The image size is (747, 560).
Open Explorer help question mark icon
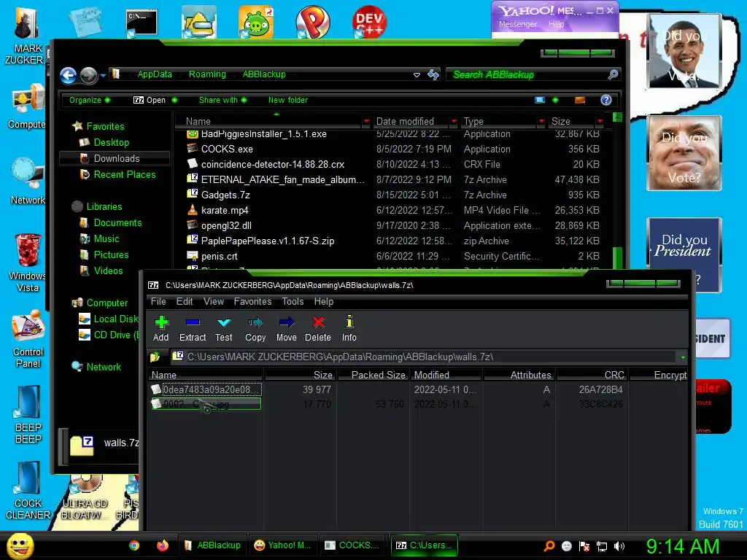606,100
